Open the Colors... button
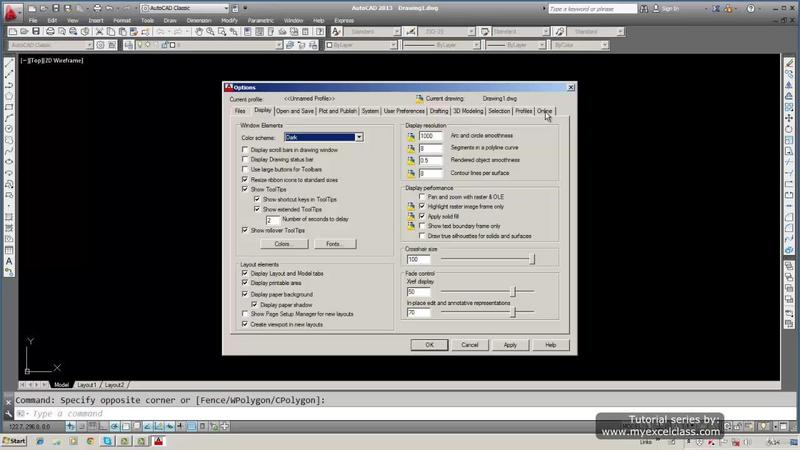This screenshot has width=800, height=450. tap(284, 244)
